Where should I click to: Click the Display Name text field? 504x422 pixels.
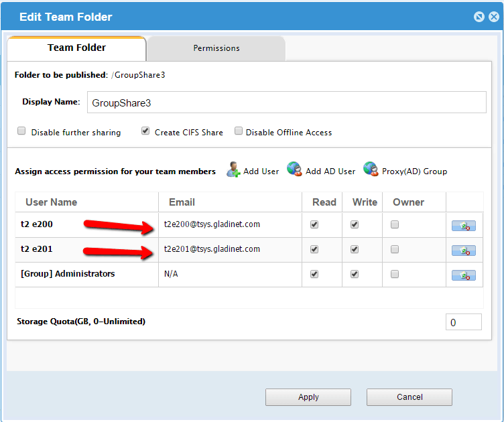pyautogui.click(x=286, y=102)
